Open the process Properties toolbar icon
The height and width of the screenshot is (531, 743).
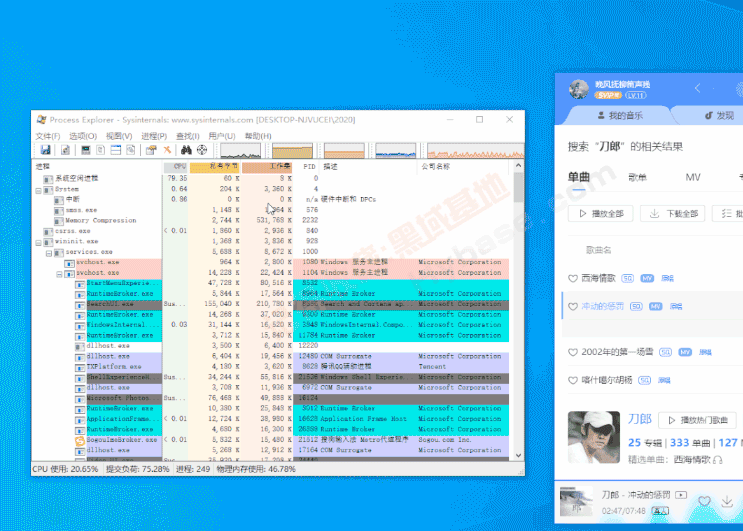(151, 150)
